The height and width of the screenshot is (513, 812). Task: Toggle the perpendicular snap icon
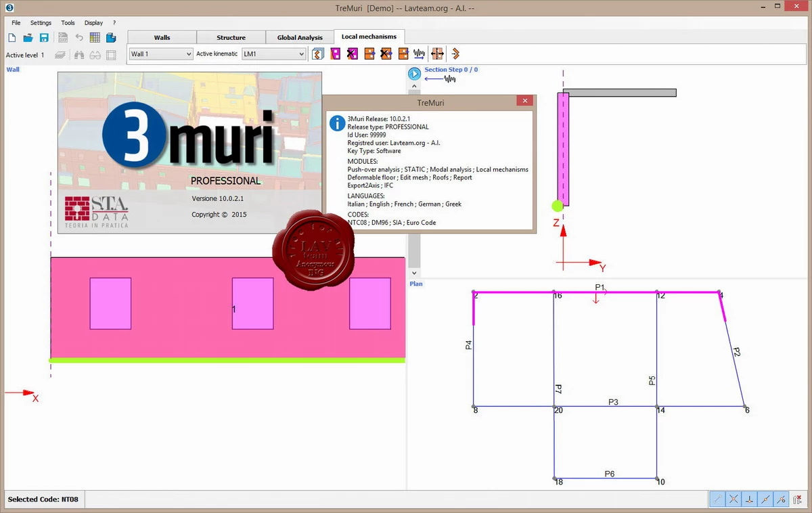click(x=750, y=499)
